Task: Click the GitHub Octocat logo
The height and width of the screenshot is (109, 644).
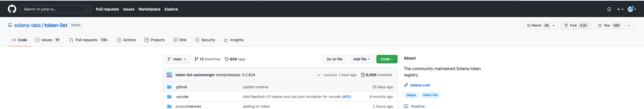Action: point(12,9)
